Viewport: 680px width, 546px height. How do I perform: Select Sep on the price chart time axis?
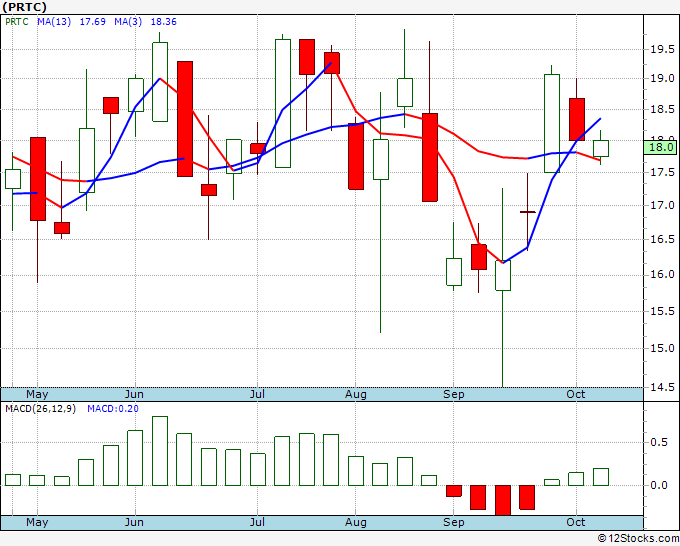pyautogui.click(x=454, y=394)
